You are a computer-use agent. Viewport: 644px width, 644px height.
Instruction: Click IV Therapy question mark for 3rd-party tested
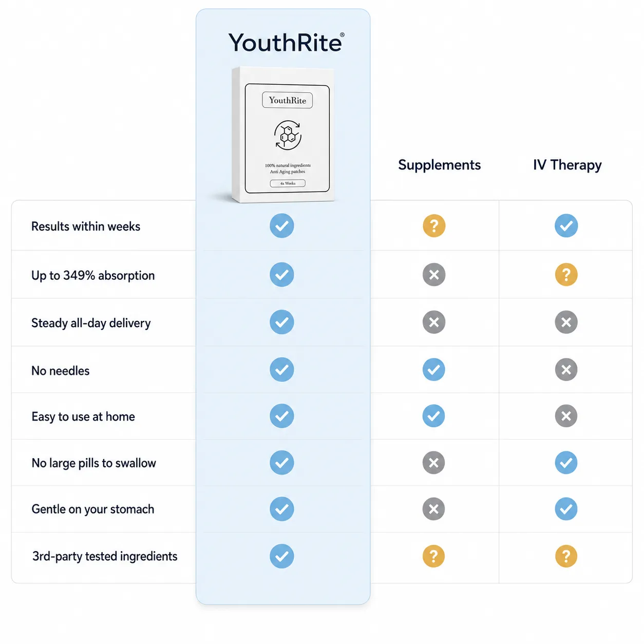pos(566,556)
